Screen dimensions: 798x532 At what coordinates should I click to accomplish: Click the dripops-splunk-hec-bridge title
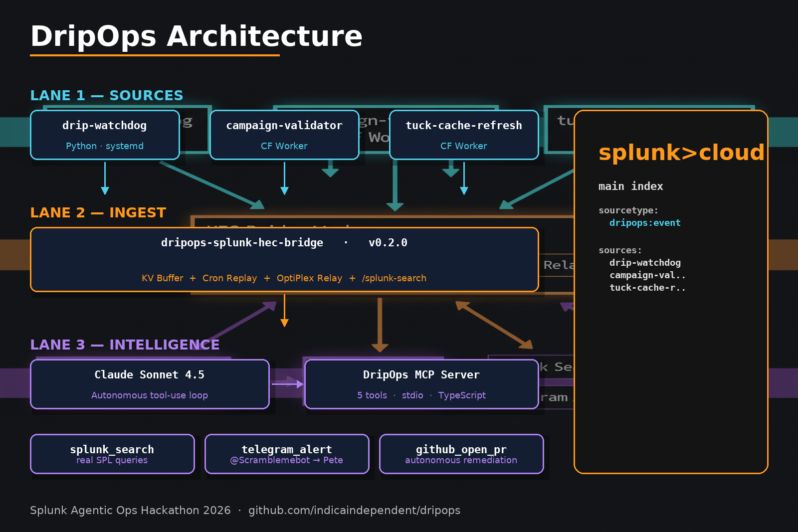coord(242,243)
